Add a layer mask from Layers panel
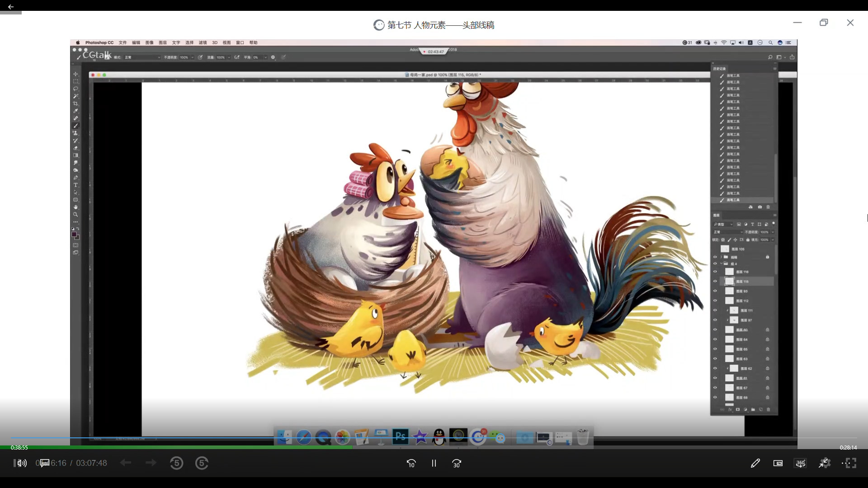The image size is (868, 488). point(738,409)
